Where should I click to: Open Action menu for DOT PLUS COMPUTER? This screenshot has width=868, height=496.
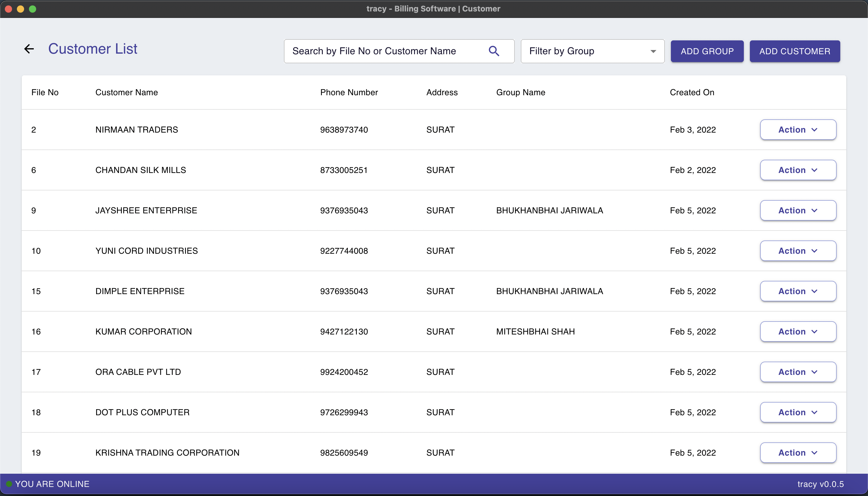pyautogui.click(x=798, y=412)
